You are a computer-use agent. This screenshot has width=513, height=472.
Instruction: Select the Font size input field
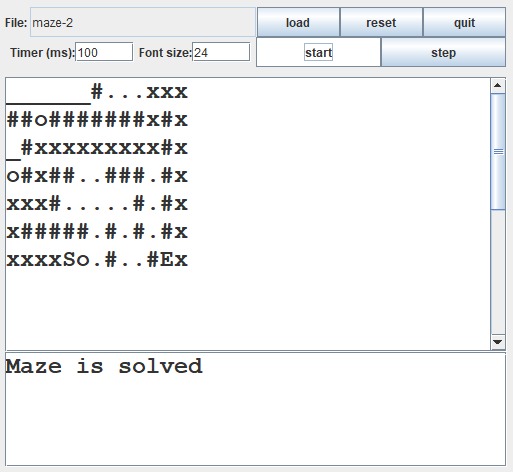(221, 52)
